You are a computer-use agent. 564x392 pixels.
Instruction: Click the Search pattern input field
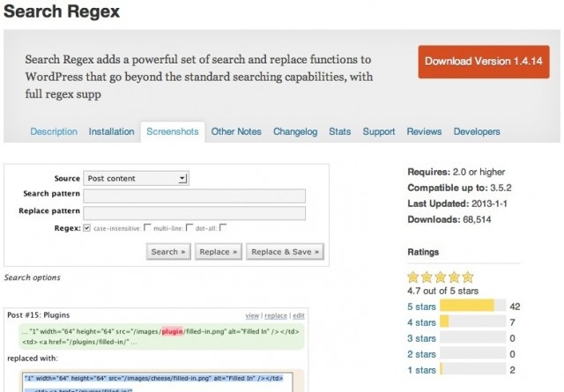tap(194, 196)
